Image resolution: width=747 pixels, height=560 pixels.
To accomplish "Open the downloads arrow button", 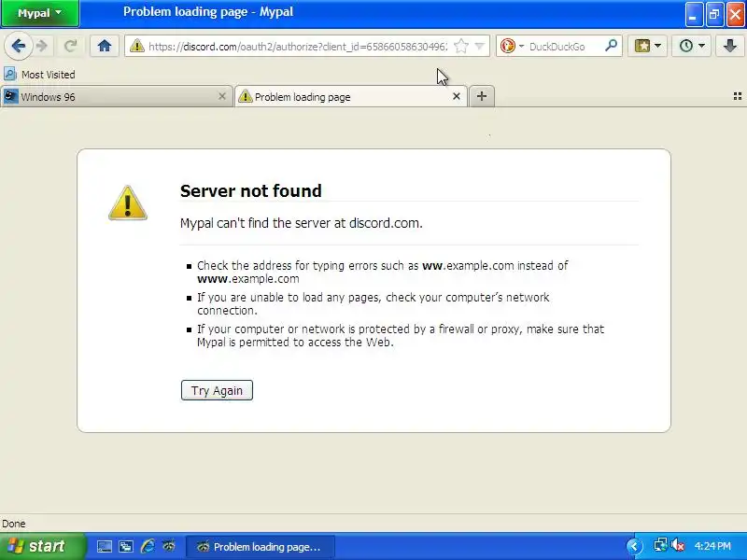I will [730, 46].
